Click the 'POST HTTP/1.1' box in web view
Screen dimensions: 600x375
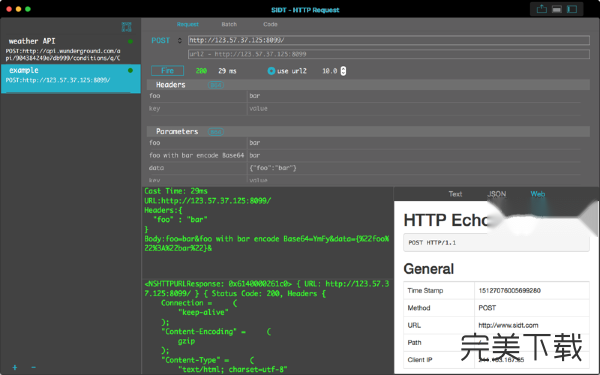coord(496,243)
